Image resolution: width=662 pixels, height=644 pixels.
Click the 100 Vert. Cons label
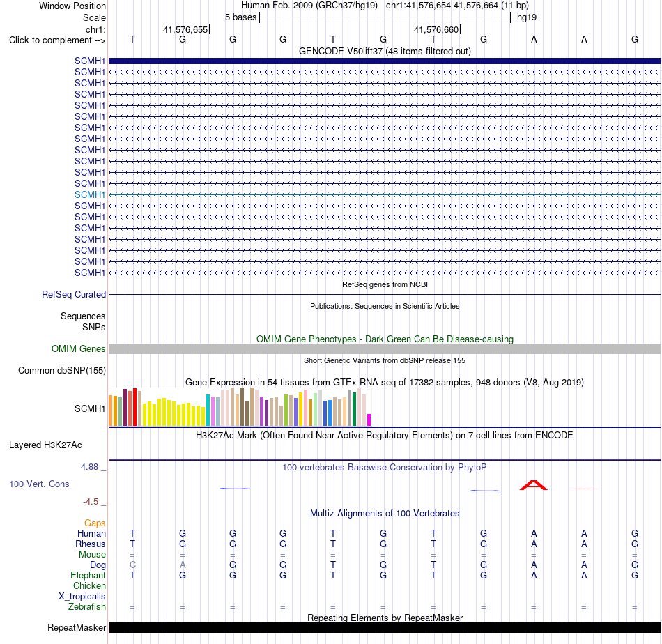pyautogui.click(x=39, y=484)
